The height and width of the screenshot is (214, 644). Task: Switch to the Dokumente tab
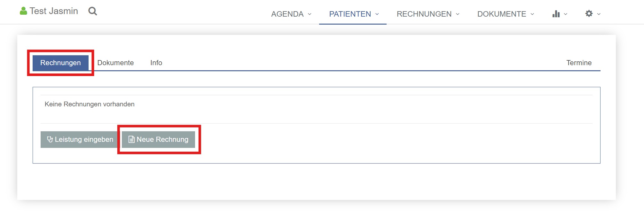(x=115, y=63)
